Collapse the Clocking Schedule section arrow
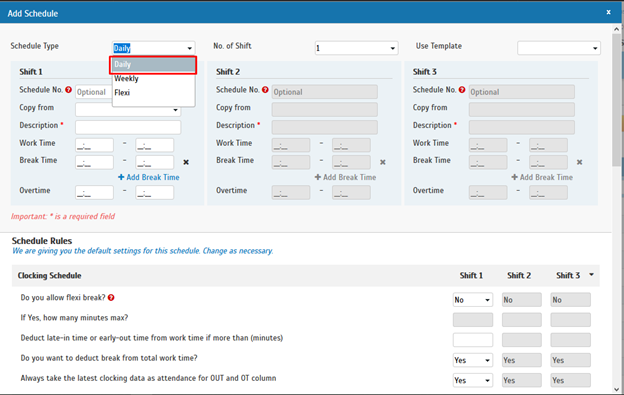Viewport: 624px width, 395px height. [591, 275]
